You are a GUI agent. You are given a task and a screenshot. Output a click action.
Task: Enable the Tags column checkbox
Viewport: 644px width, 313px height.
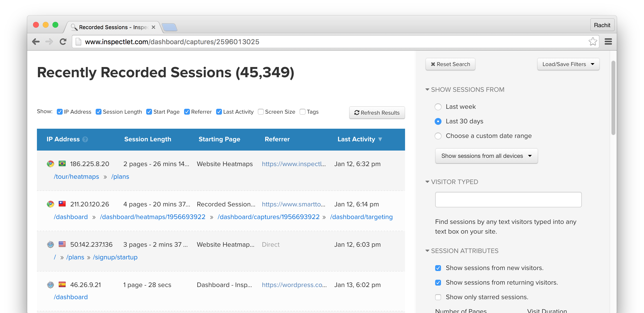pos(303,112)
